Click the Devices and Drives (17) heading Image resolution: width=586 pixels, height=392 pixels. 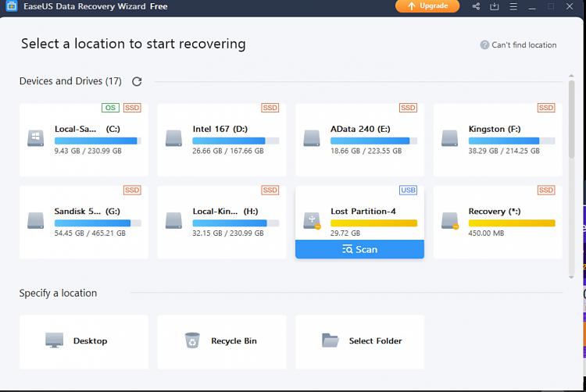(70, 81)
